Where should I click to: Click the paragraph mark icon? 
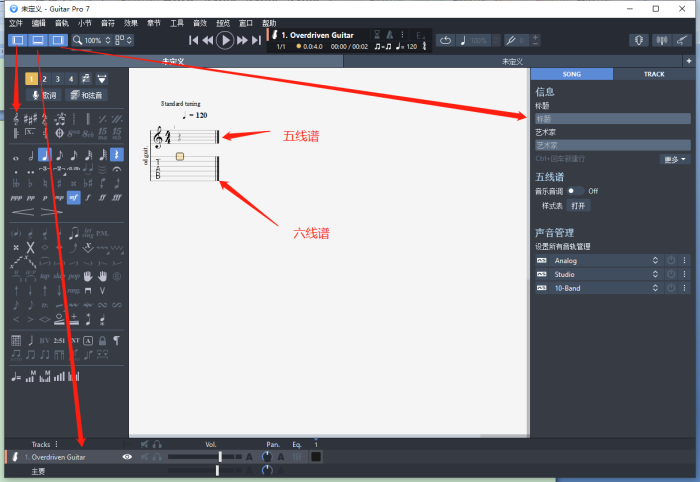click(x=117, y=341)
